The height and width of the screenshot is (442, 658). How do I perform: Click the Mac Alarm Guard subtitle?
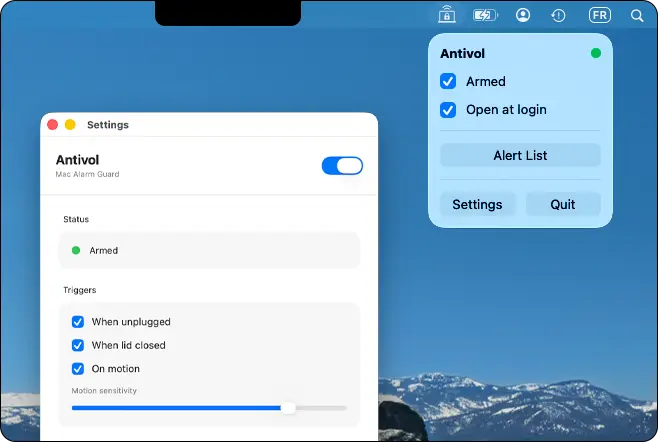click(x=87, y=174)
